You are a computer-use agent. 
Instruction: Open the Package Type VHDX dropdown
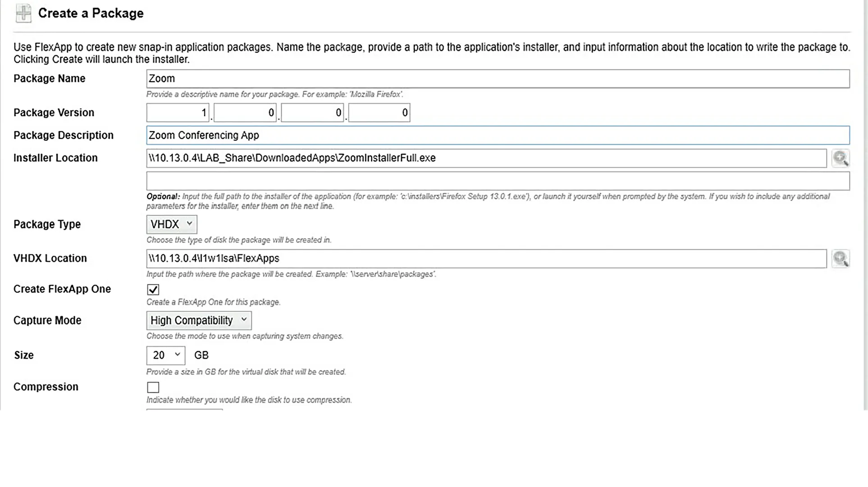[x=172, y=224]
